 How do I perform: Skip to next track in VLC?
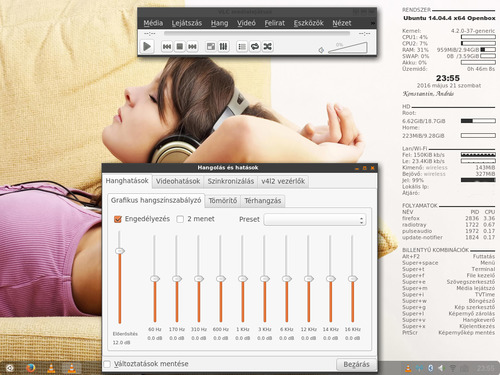click(192, 46)
